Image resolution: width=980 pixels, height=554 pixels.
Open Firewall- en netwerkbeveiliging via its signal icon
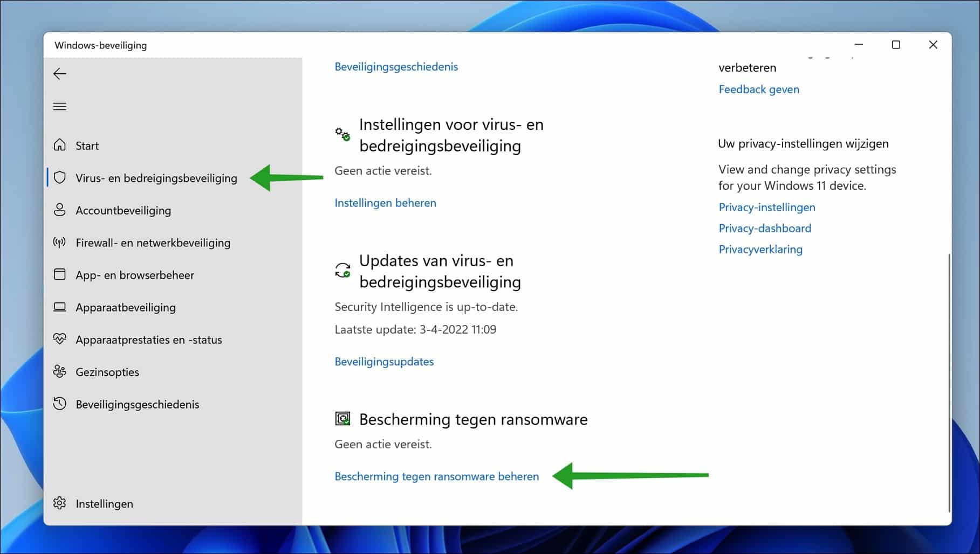click(x=59, y=243)
